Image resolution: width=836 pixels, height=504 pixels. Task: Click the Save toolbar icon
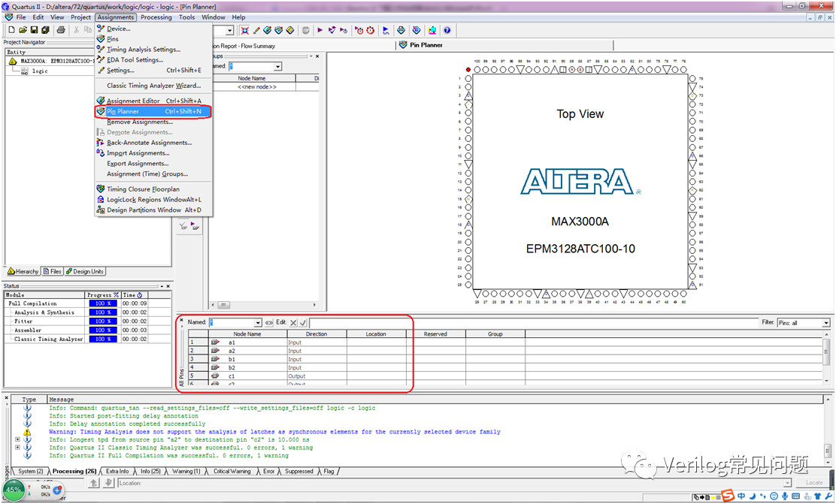pos(34,30)
